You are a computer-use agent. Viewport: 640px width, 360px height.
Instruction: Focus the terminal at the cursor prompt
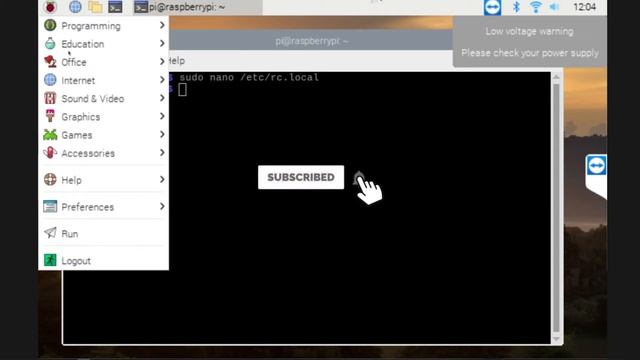click(x=182, y=90)
